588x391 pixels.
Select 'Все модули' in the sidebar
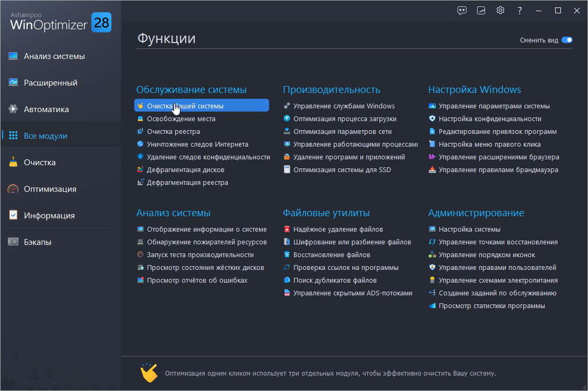tap(46, 136)
